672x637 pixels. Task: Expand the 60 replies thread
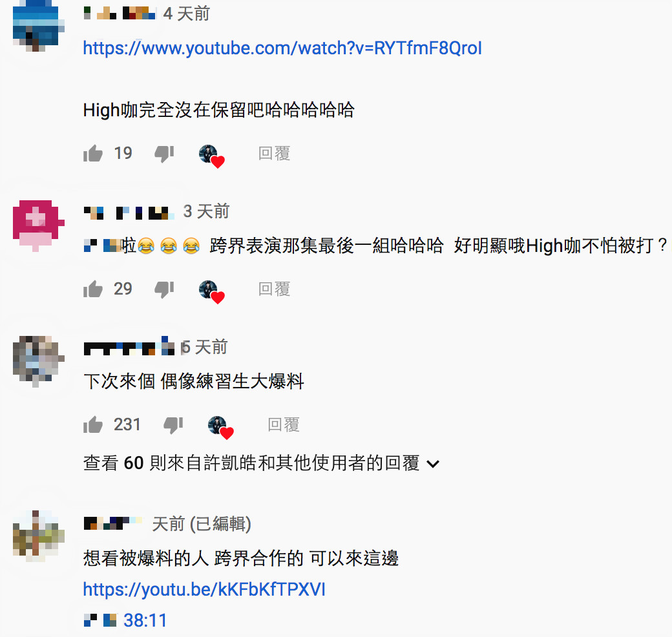click(x=262, y=463)
